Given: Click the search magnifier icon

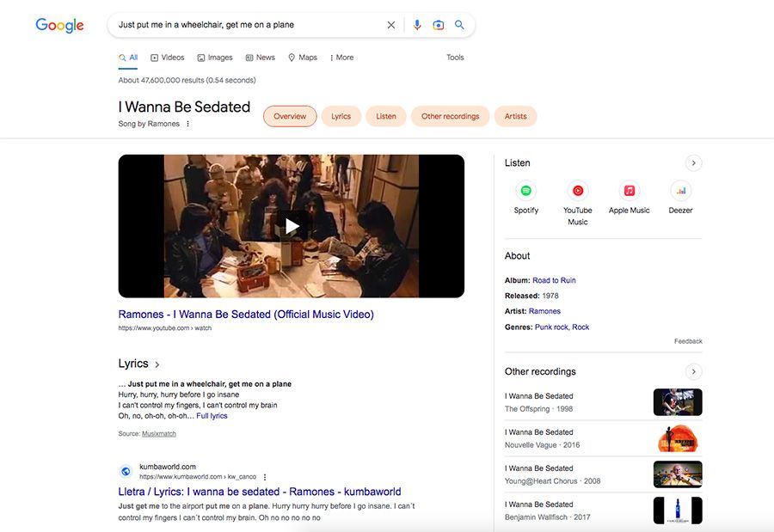Looking at the screenshot, I should (459, 25).
